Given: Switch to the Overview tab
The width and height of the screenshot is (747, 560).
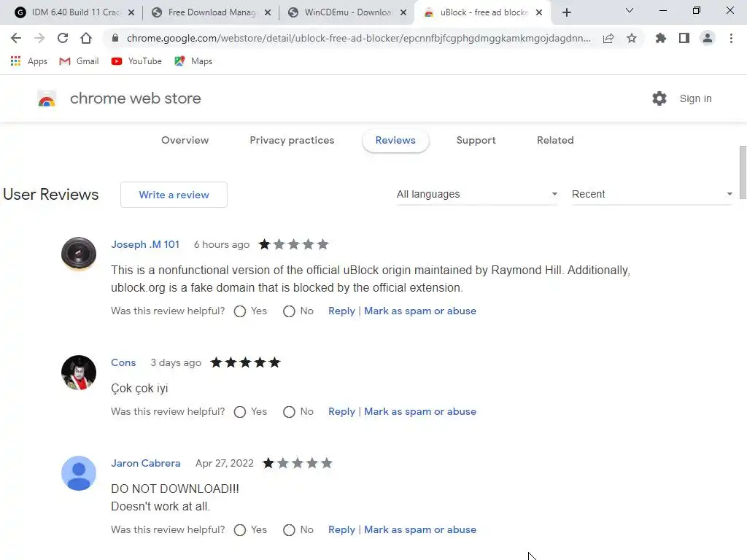Looking at the screenshot, I should pyautogui.click(x=185, y=141).
